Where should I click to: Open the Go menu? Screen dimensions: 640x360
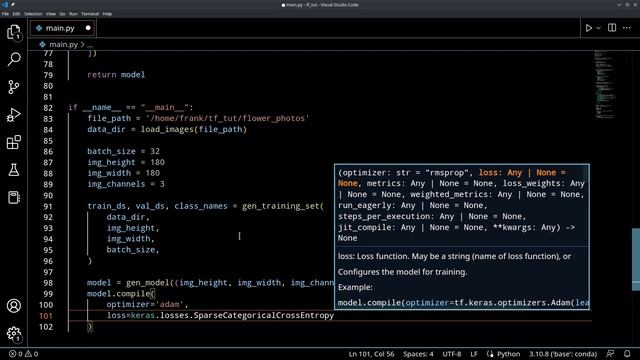click(x=62, y=13)
